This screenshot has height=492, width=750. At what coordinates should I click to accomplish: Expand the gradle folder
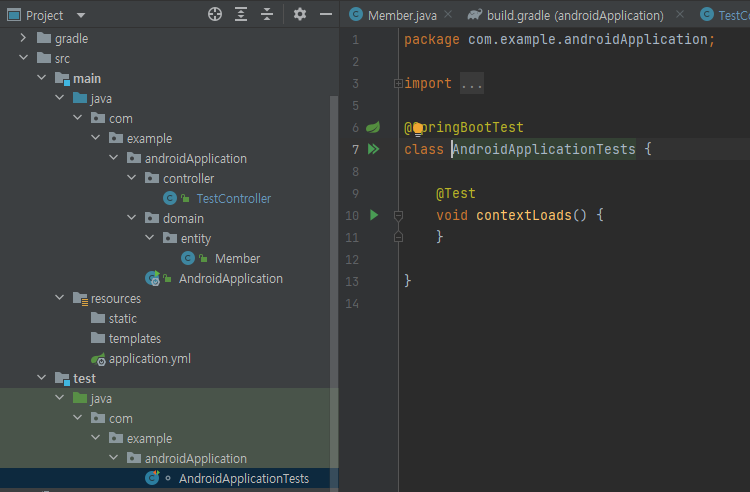[23, 38]
